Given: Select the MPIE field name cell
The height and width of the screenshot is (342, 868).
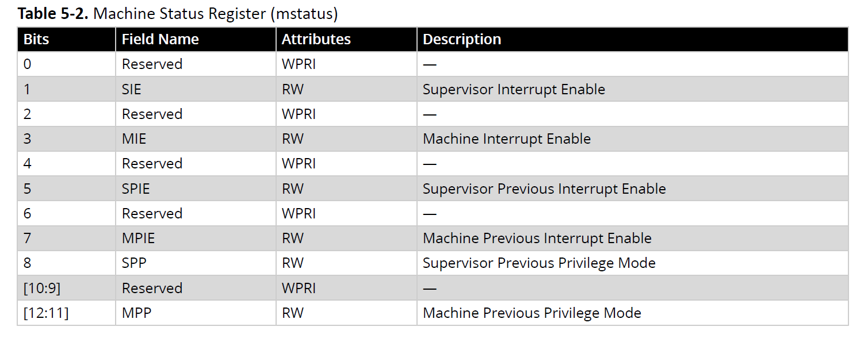Looking at the screenshot, I should 138,238.
